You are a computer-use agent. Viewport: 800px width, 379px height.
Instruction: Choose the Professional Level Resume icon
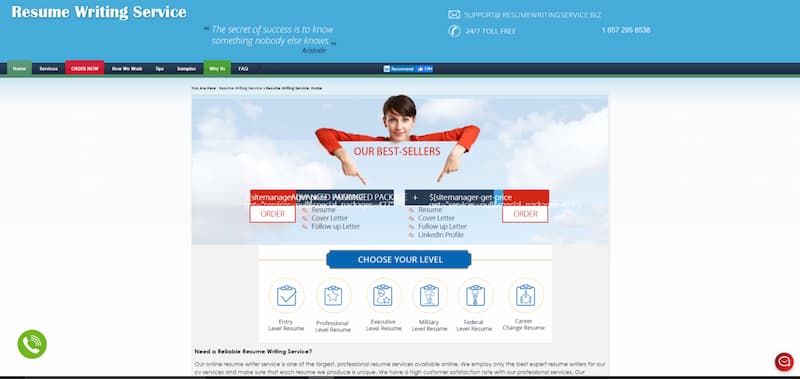pyautogui.click(x=333, y=295)
